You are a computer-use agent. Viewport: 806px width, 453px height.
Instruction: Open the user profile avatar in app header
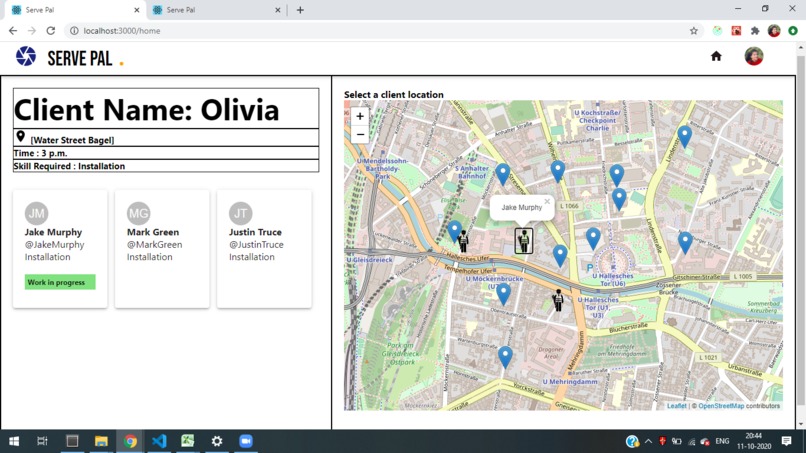[754, 56]
